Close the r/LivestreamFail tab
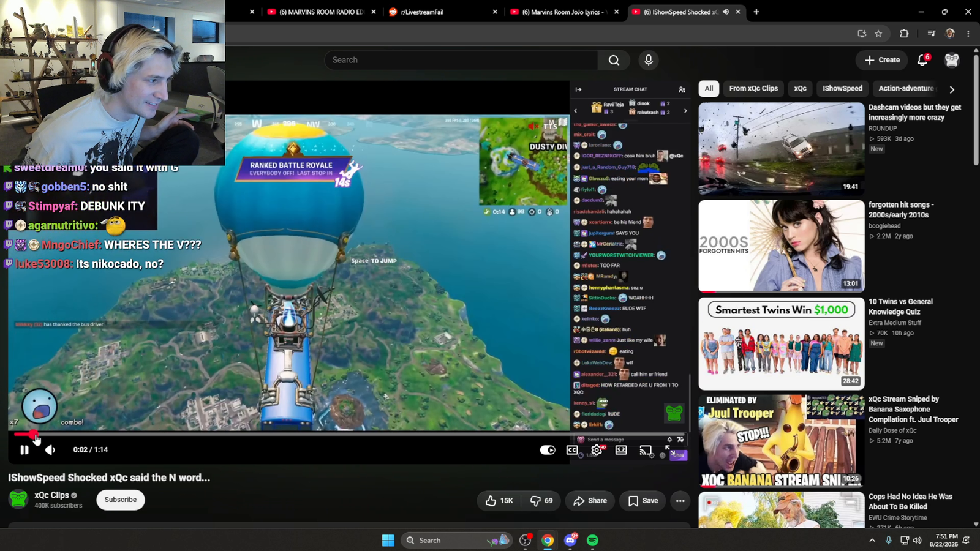980x551 pixels. (495, 12)
